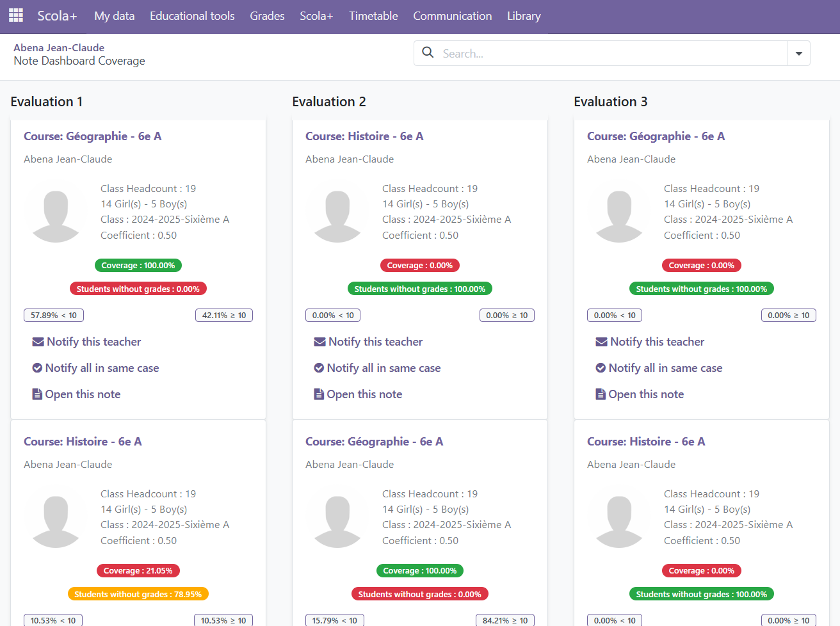Image resolution: width=840 pixels, height=626 pixels.
Task: Open Course: Histoire - 6e A under Evaluation 3
Action: point(646,442)
